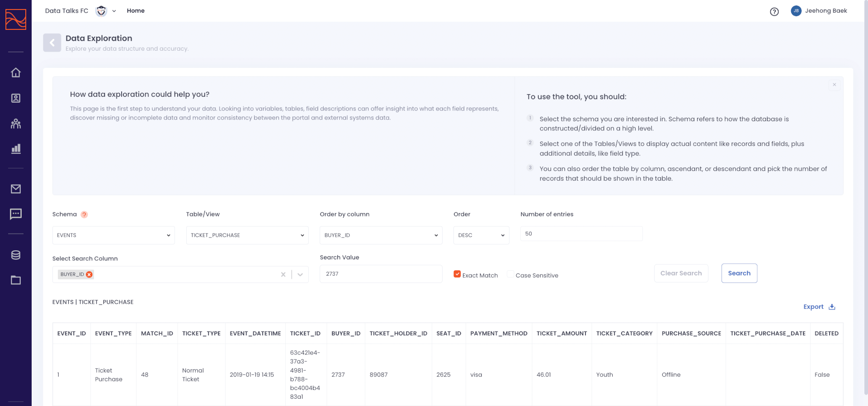Viewport: 868px width, 406px height.
Task: Open the help question mark icon
Action: (x=774, y=12)
